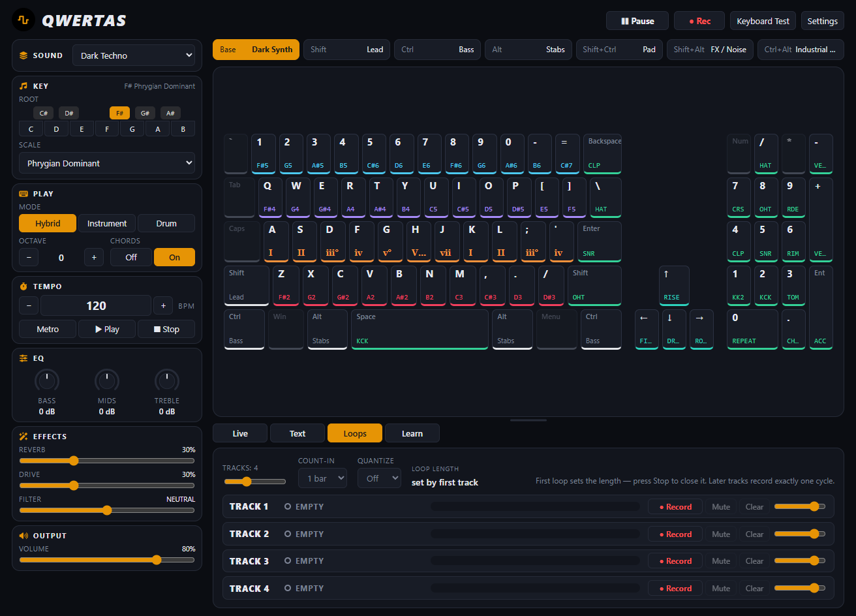Decrease tempo with the minus button
Image resolution: width=856 pixels, height=616 pixels.
(29, 305)
